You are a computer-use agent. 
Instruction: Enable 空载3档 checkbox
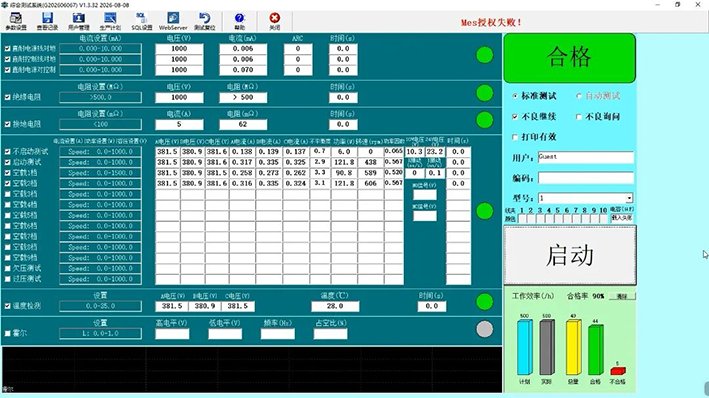pos(7,194)
